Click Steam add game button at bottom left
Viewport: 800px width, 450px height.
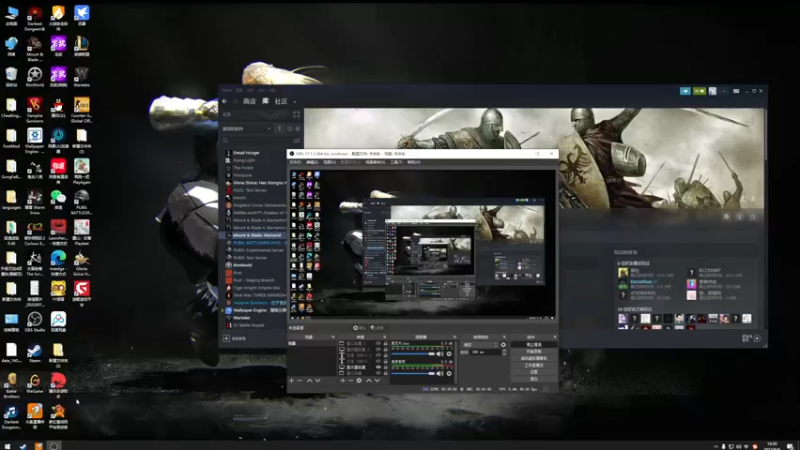point(236,338)
